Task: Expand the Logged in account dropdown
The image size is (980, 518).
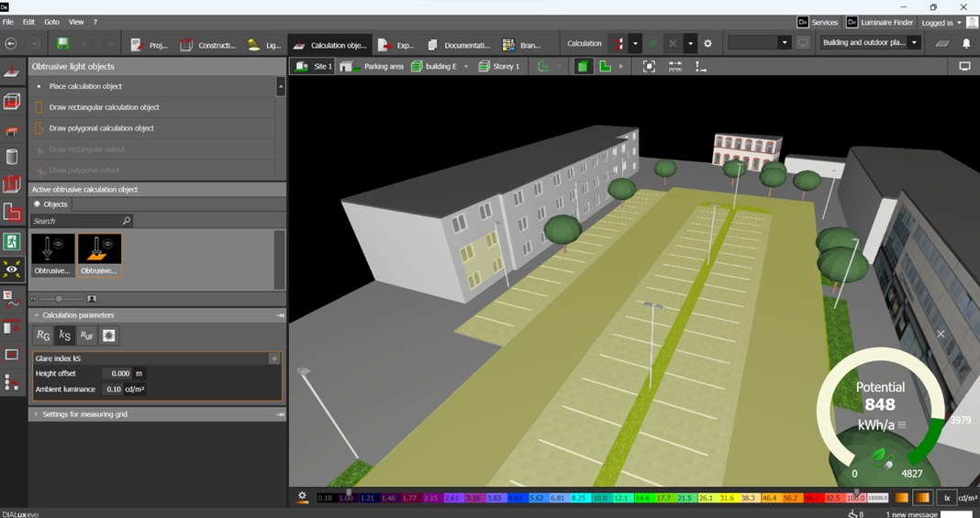Action: tap(941, 23)
